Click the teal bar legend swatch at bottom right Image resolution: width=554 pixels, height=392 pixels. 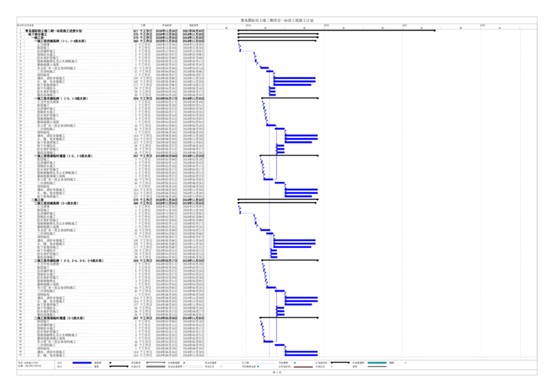[x=376, y=362]
